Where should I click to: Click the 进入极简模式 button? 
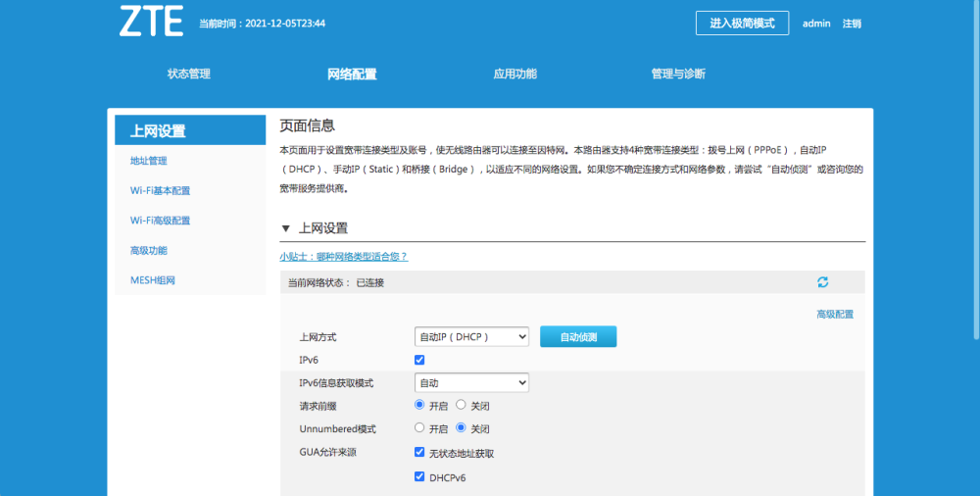[742, 24]
